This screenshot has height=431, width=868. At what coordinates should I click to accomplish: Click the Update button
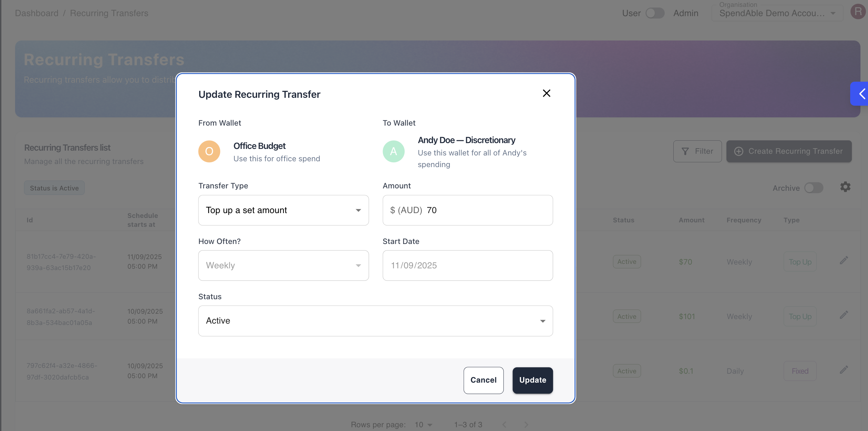[x=533, y=380]
